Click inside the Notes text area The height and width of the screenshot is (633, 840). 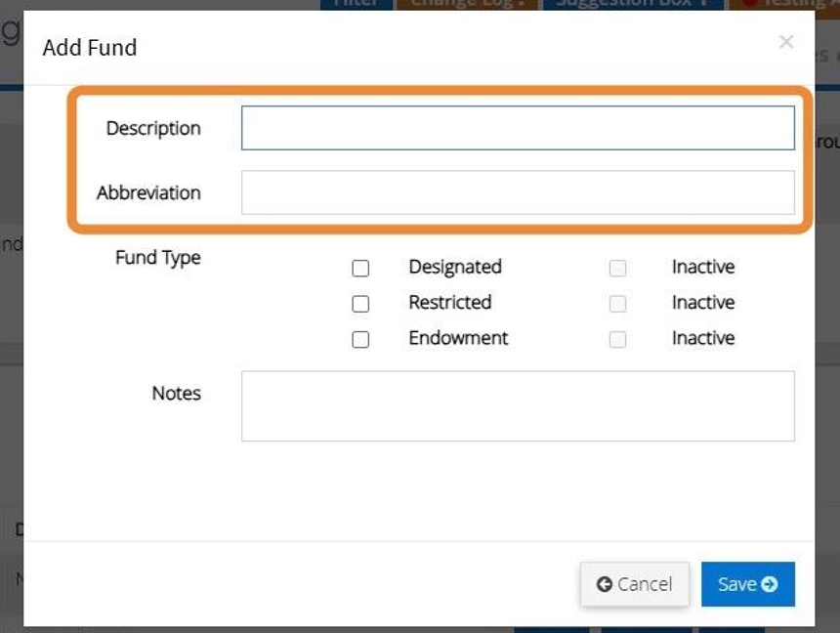point(518,405)
